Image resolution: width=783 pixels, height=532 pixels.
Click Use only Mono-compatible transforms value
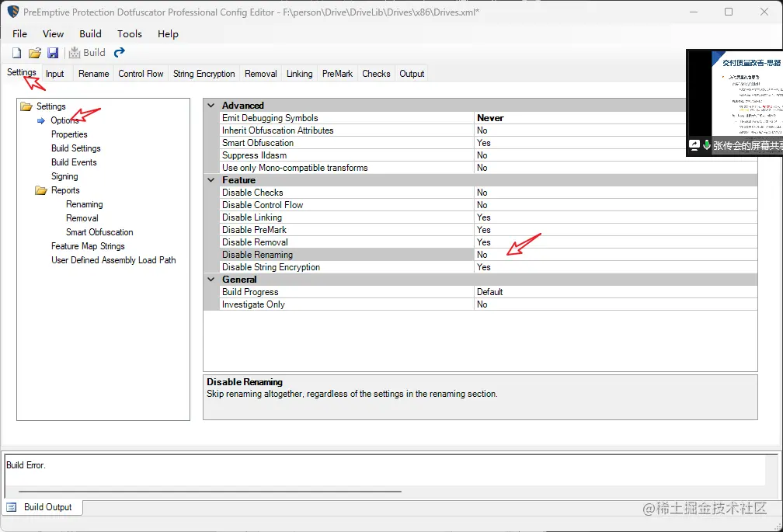615,168
